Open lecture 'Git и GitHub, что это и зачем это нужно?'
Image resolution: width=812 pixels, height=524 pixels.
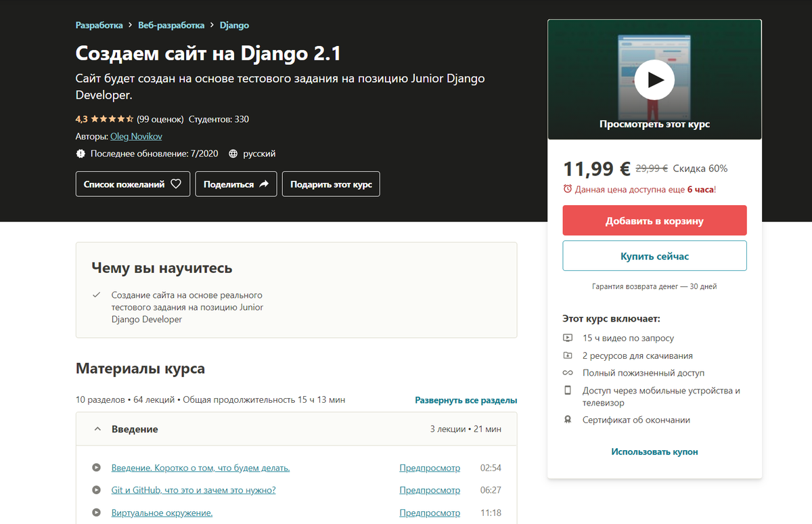[x=194, y=490]
